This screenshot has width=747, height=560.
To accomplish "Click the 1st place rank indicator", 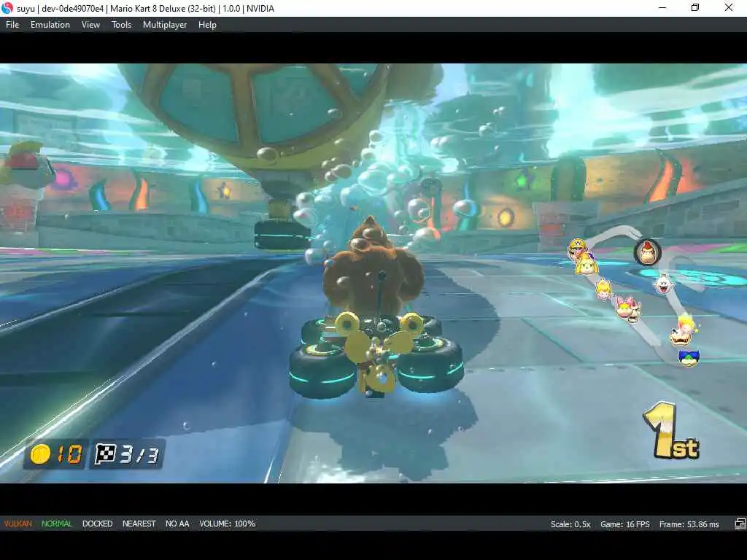I will [x=671, y=431].
